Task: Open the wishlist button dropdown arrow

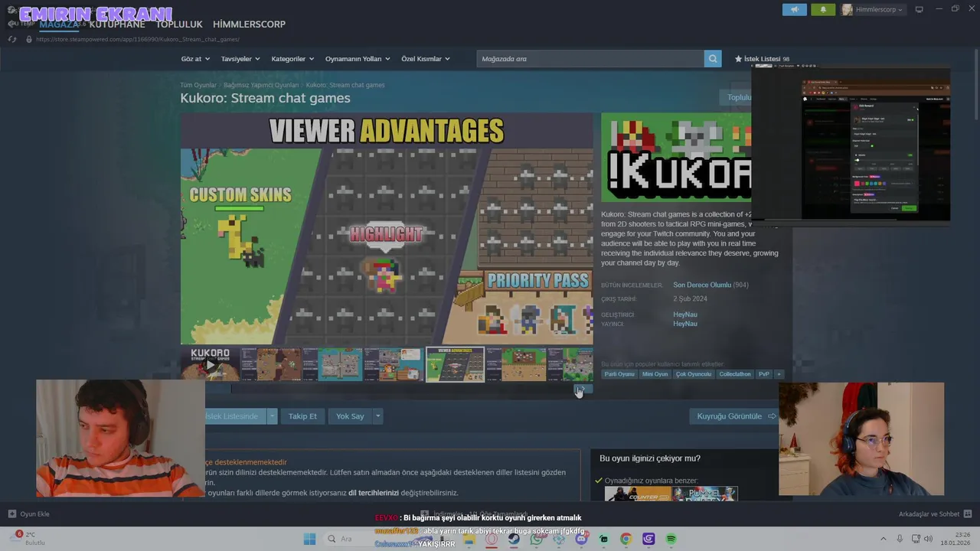Action: [271, 416]
